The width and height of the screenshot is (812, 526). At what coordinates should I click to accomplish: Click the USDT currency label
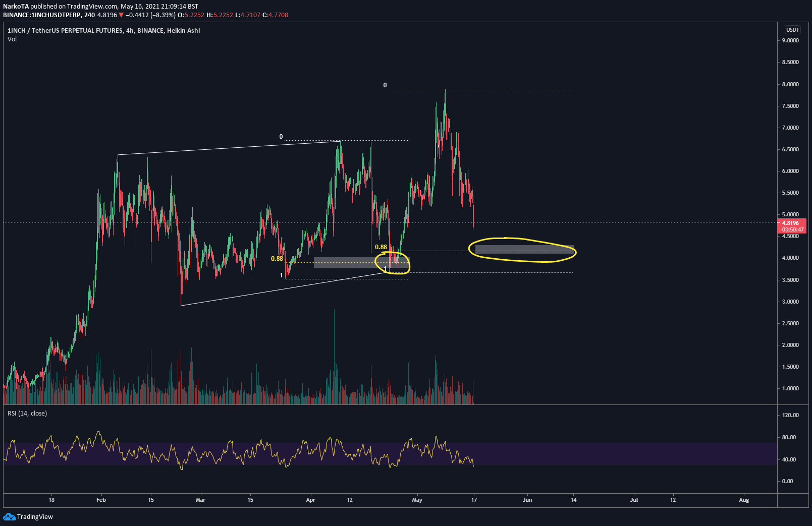tap(792, 30)
